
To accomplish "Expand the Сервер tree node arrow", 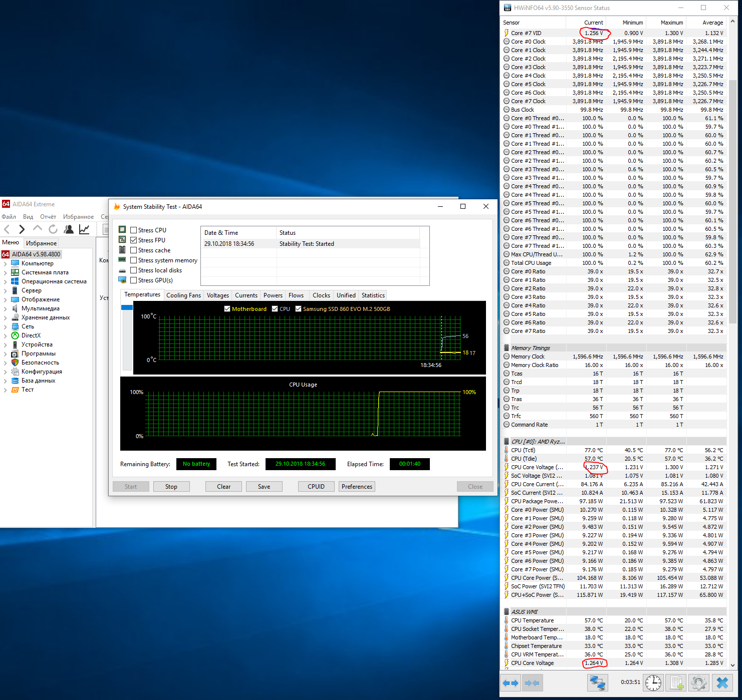I will click(6, 290).
